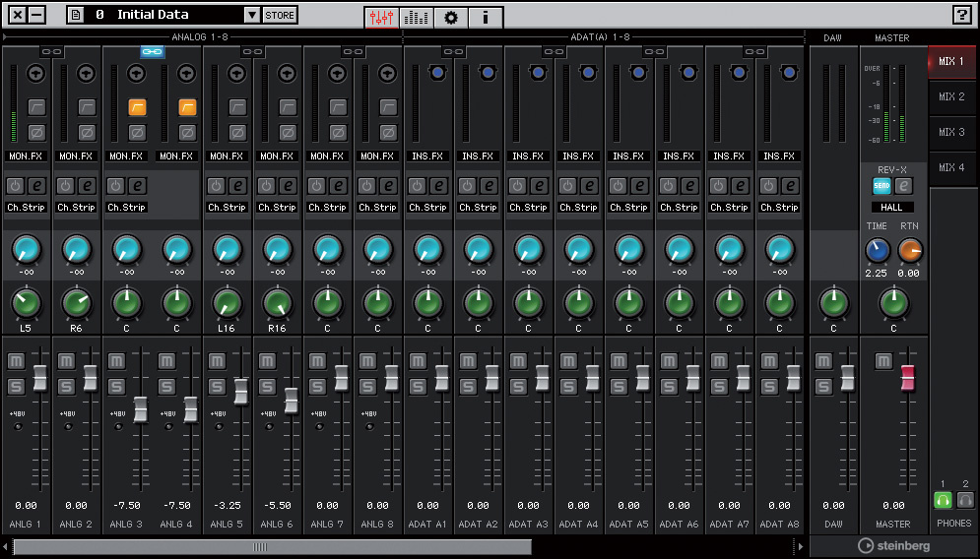The image size is (980, 559).
Task: Toggle stereo link for ANLG 3 and 4
Action: click(152, 51)
